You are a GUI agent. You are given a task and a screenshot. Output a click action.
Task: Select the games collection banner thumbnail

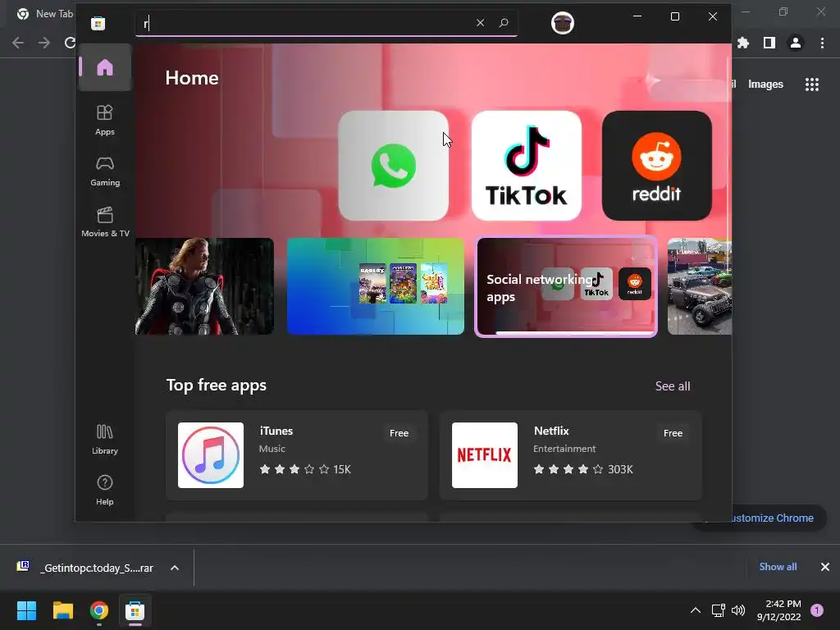click(x=376, y=286)
